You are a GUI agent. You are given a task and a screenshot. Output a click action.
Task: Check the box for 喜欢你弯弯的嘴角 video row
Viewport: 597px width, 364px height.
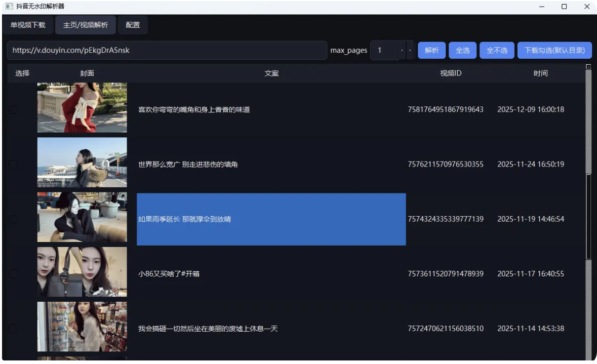click(x=13, y=109)
